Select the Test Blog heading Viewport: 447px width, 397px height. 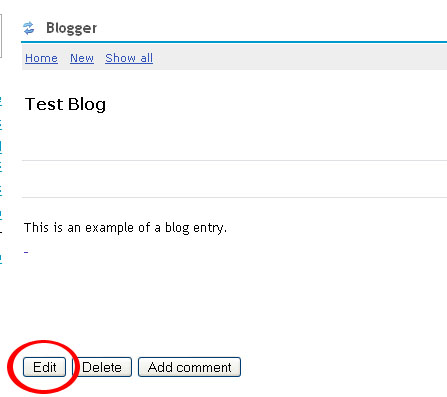pyautogui.click(x=65, y=105)
